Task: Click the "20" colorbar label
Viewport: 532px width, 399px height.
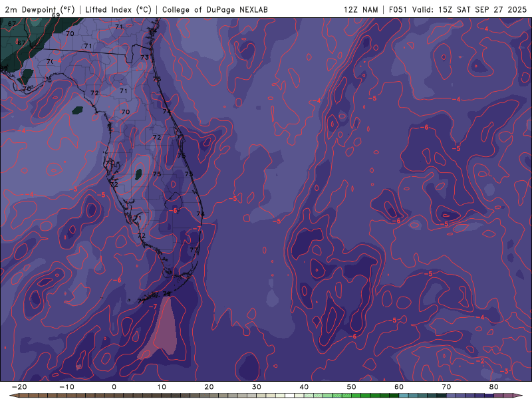Action: (x=209, y=387)
